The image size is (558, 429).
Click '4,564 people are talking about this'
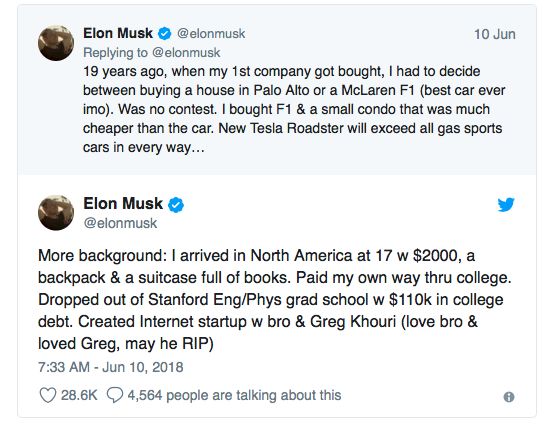[234, 395]
